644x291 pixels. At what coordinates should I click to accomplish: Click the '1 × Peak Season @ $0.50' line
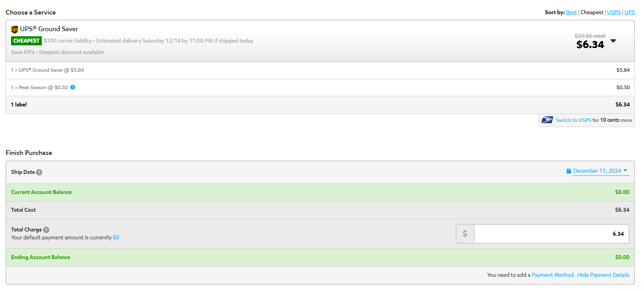pyautogui.click(x=39, y=88)
